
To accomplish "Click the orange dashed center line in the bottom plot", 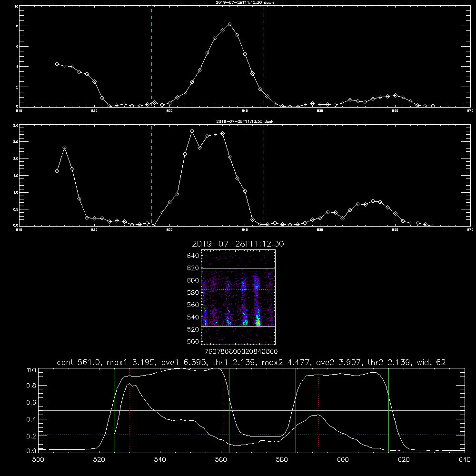I will [x=224, y=410].
